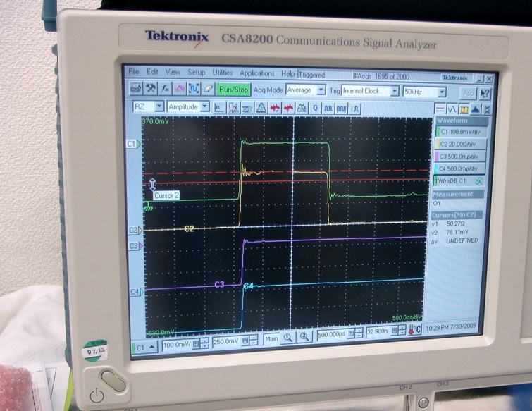
Task: Click the blue pulse default setup icon
Action: (x=193, y=90)
